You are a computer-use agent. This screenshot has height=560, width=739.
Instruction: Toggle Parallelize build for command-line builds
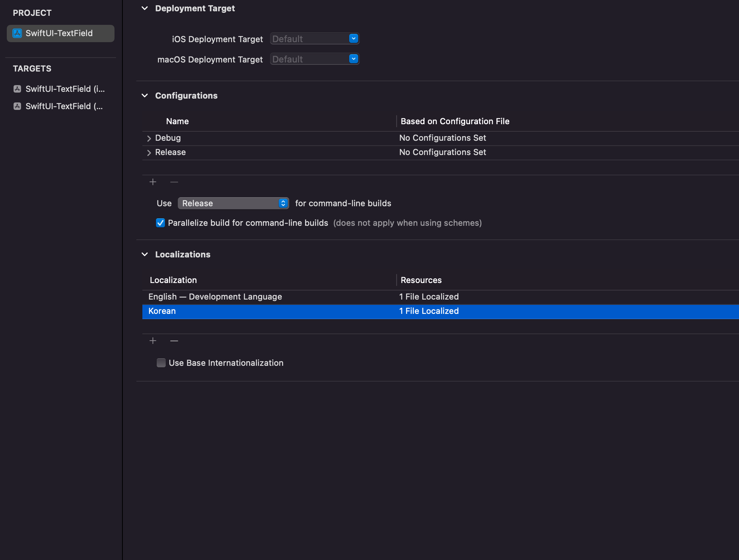[x=160, y=223]
